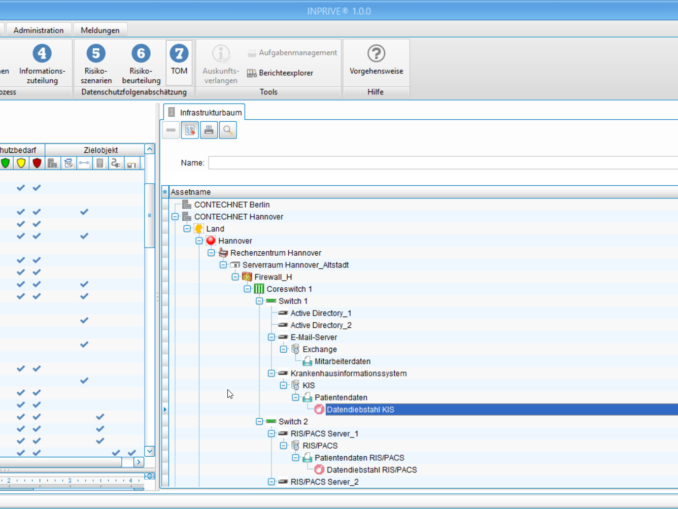The width and height of the screenshot is (678, 509).
Task: Collapse the RIS/PACS Server_1 node
Action: click(x=272, y=434)
